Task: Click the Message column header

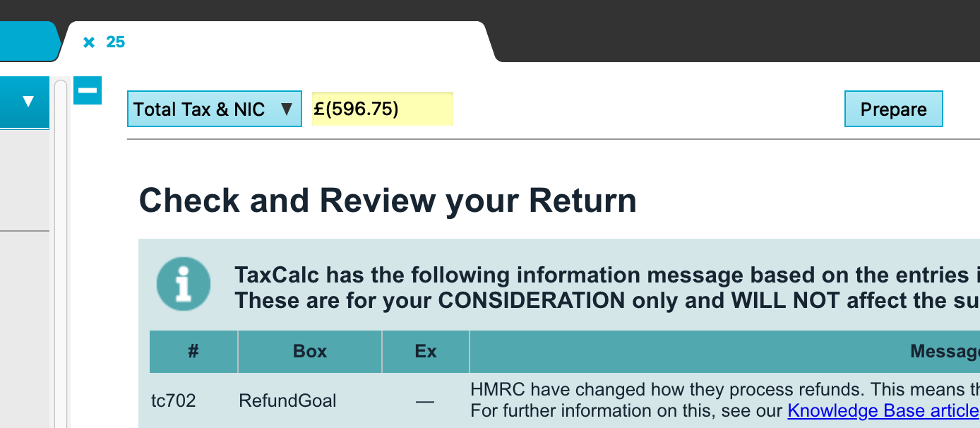Action: coord(943,352)
